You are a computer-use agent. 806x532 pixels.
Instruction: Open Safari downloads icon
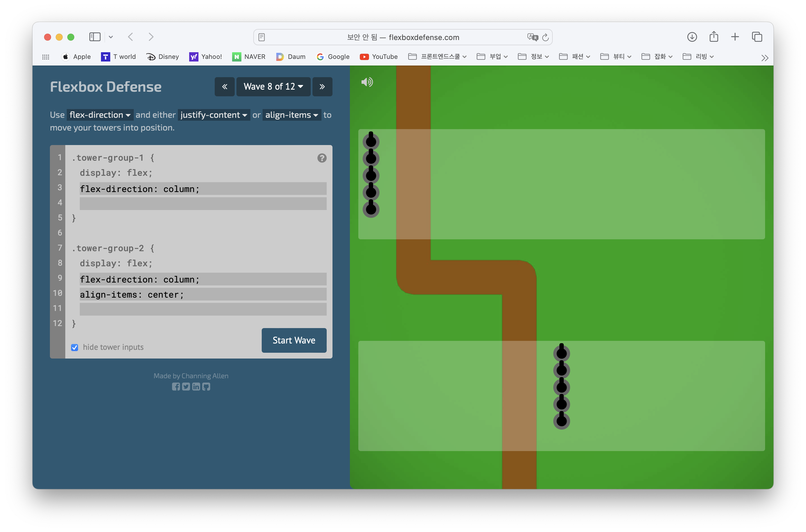pyautogui.click(x=692, y=37)
